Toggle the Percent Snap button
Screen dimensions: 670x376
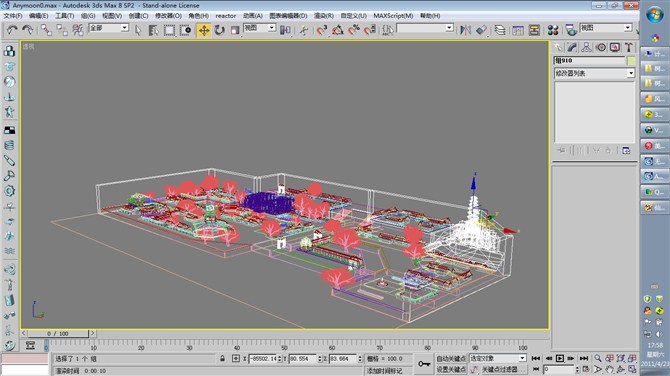[x=354, y=30]
